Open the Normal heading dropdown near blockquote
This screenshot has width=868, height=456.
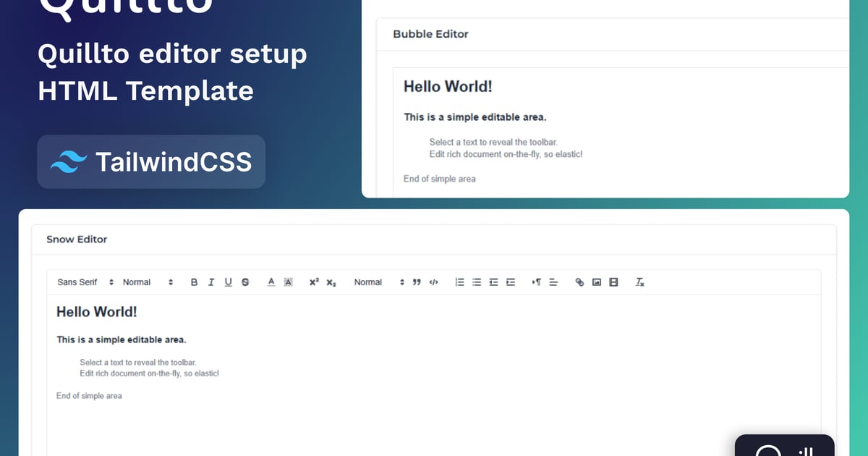(378, 282)
